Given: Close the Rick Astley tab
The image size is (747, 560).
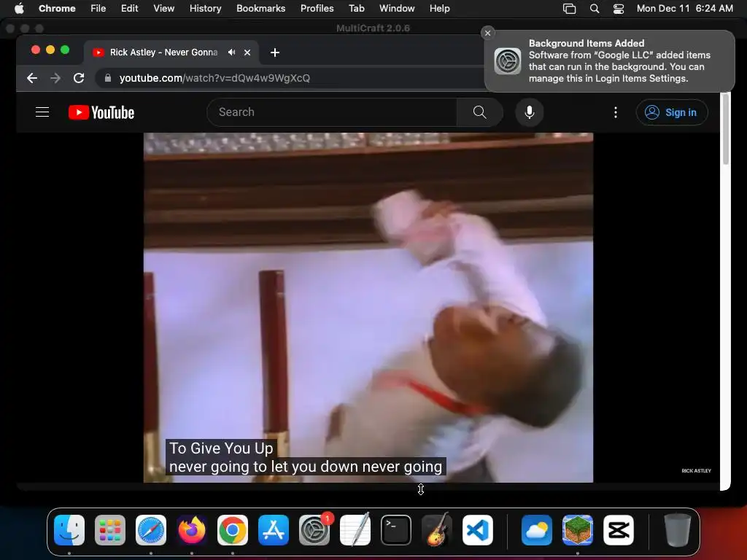Looking at the screenshot, I should click(247, 52).
